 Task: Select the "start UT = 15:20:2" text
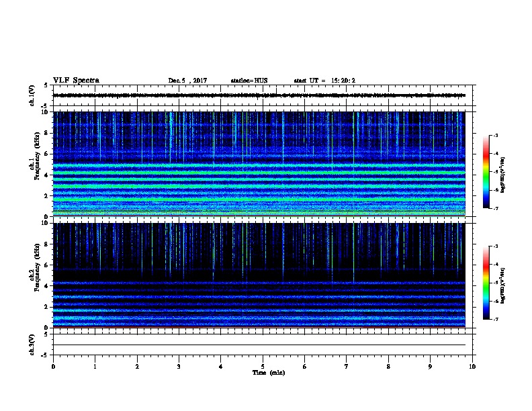pyautogui.click(x=324, y=81)
